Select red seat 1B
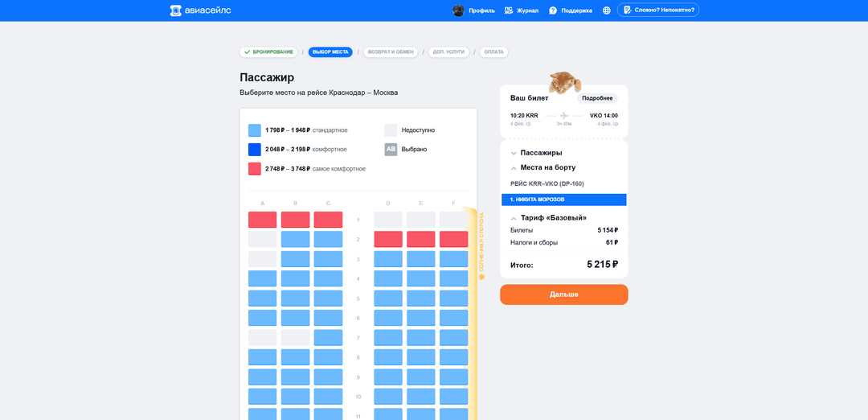 pyautogui.click(x=296, y=220)
